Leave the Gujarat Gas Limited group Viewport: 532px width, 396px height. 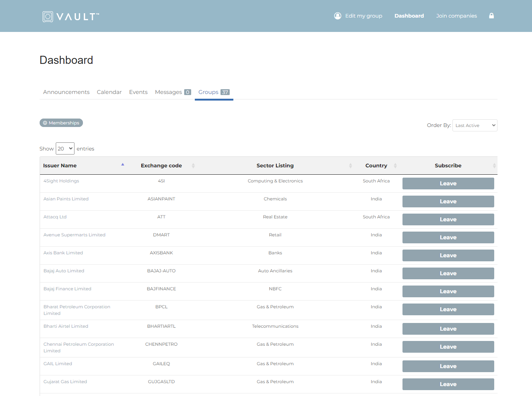tap(448, 384)
